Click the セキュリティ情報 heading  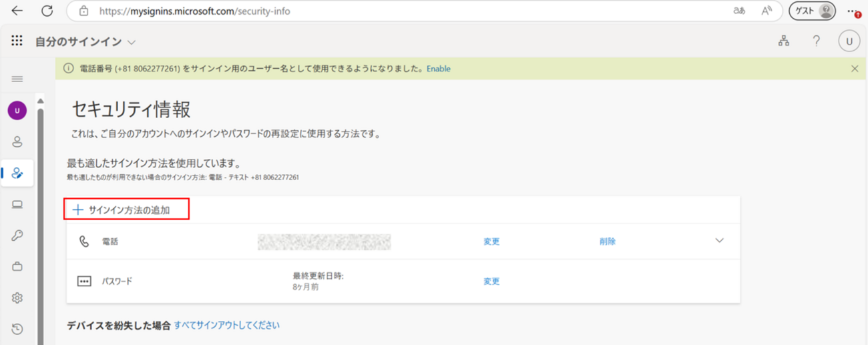pos(131,110)
